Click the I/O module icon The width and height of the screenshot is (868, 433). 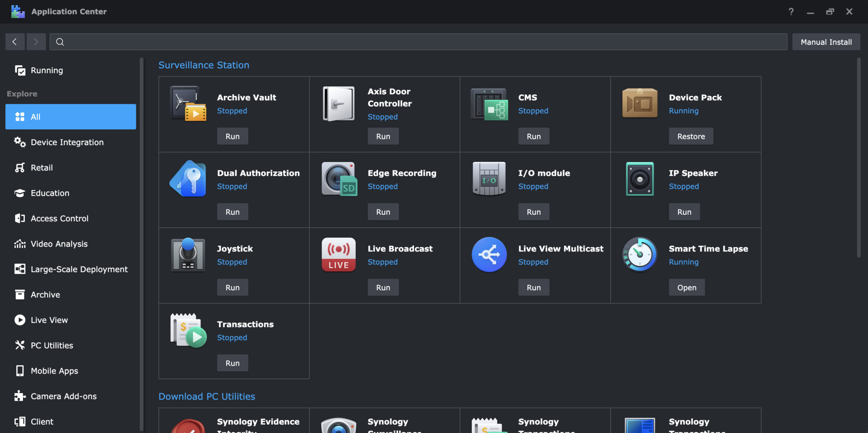pyautogui.click(x=489, y=179)
